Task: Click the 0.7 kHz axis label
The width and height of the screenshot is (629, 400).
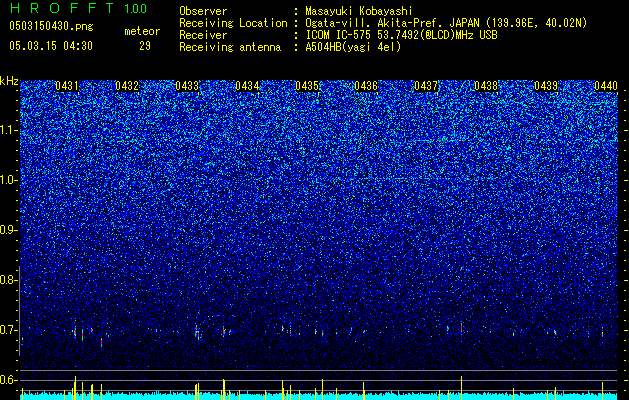Action: 9,330
